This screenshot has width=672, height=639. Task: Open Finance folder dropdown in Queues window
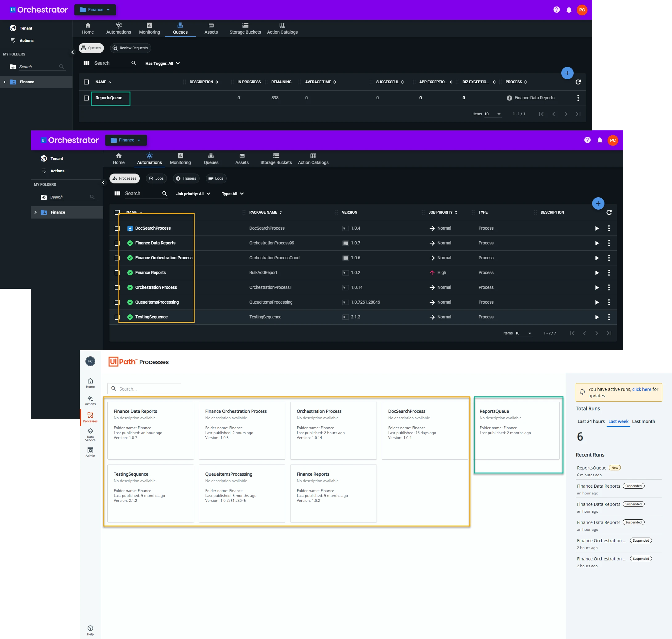(x=95, y=10)
